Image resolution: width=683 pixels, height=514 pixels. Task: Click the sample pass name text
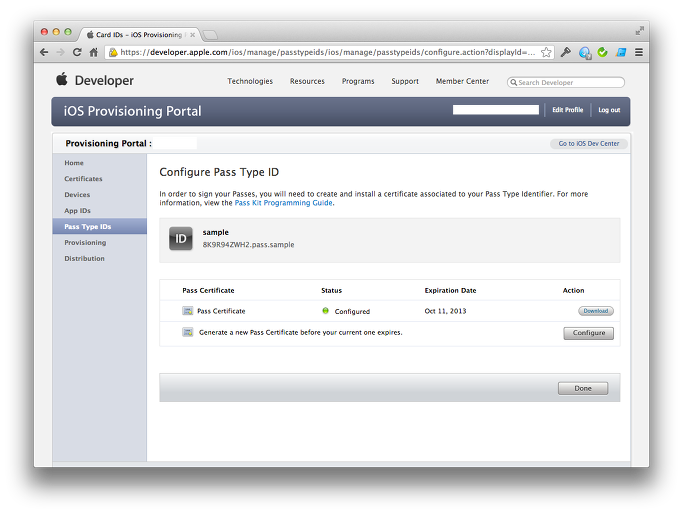216,233
